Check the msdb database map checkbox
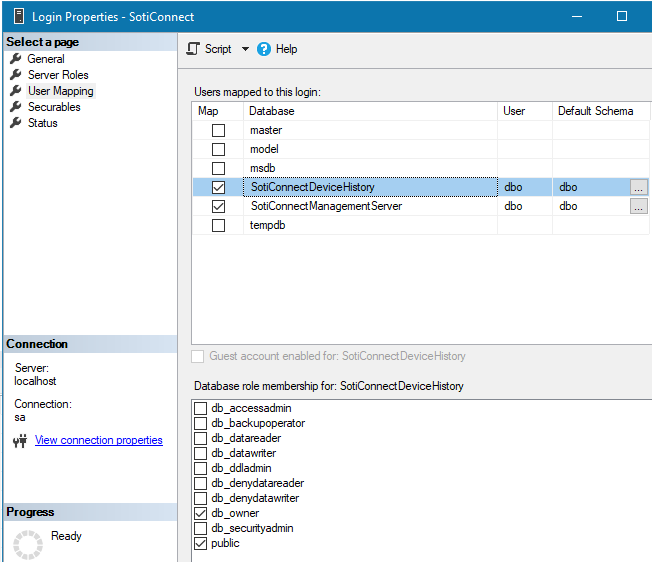Image resolution: width=652 pixels, height=562 pixels. tap(218, 168)
